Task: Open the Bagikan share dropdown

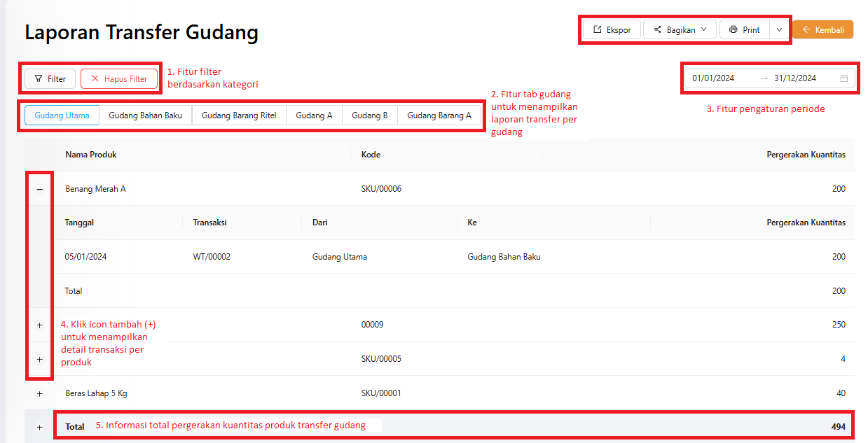Action: [x=680, y=30]
